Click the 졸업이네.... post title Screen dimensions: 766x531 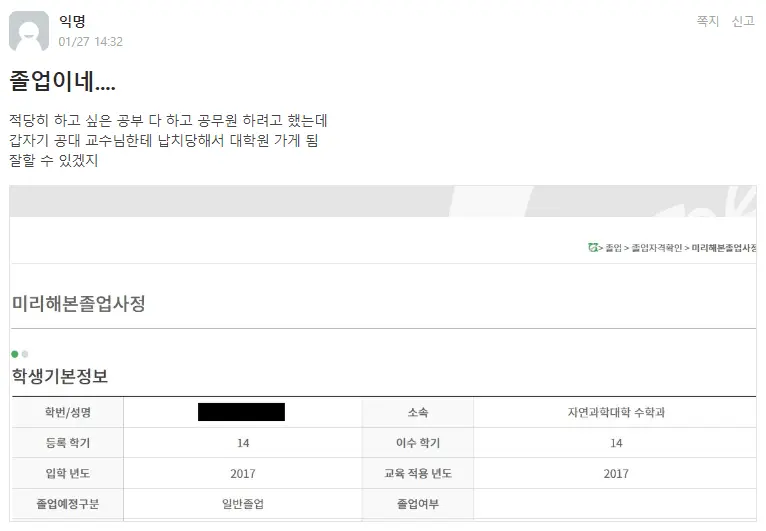tap(62, 82)
